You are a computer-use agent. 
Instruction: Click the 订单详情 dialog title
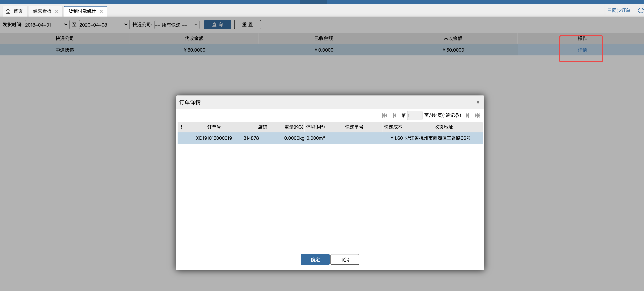pos(190,102)
